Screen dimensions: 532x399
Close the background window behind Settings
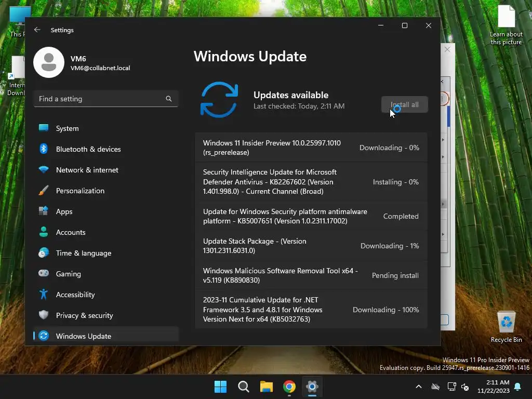tap(447, 49)
